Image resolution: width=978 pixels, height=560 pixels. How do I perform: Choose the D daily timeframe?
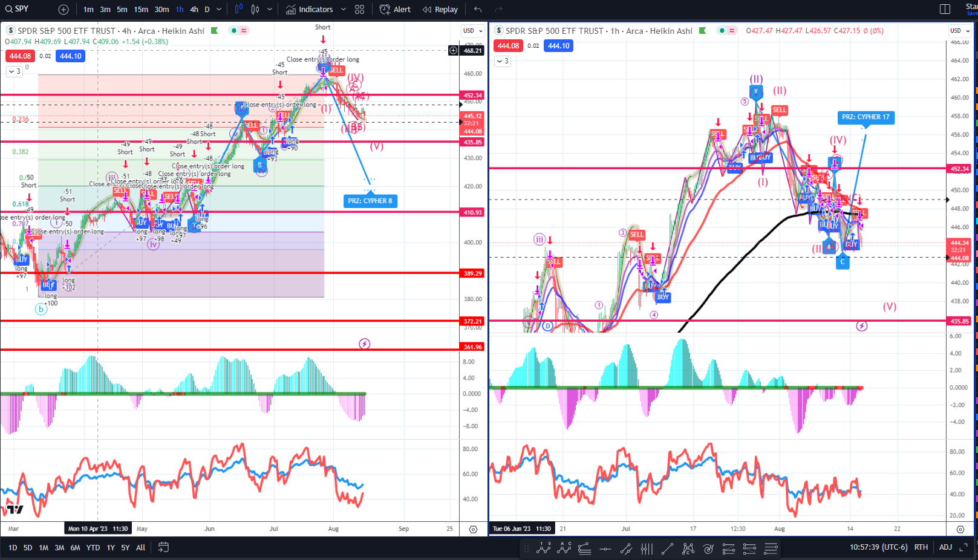(x=207, y=10)
